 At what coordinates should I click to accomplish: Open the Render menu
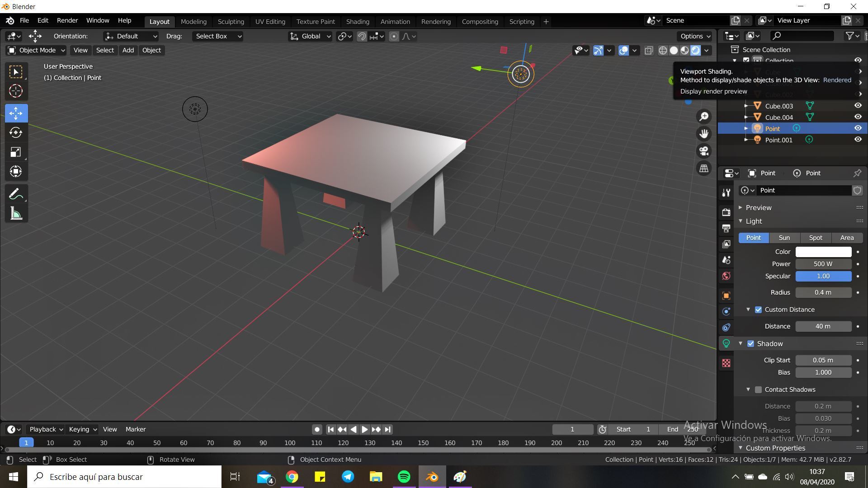tap(67, 20)
